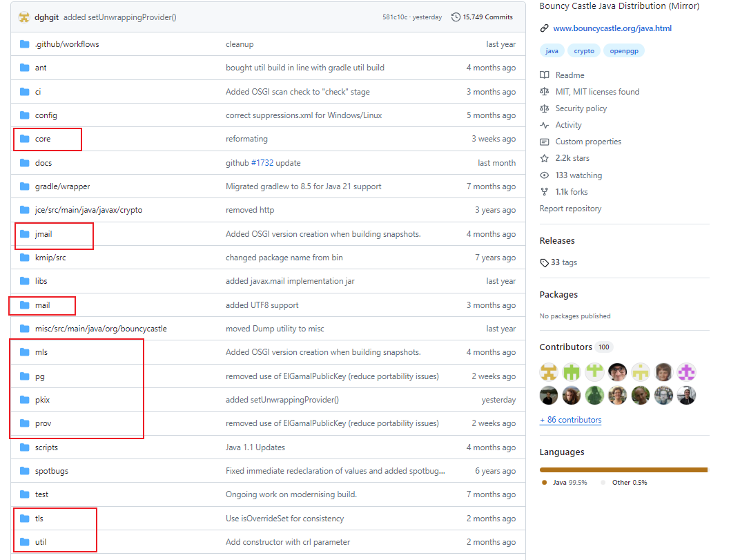The image size is (740, 560).
Task: Click the folder icon next to ant
Action: coord(25,68)
